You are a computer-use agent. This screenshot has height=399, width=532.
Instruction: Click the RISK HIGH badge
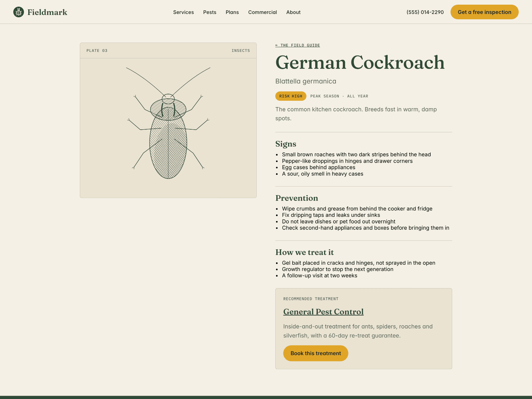click(291, 96)
